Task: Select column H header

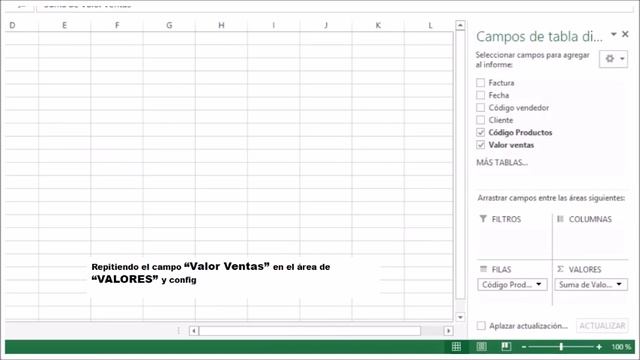Action: coord(221,25)
